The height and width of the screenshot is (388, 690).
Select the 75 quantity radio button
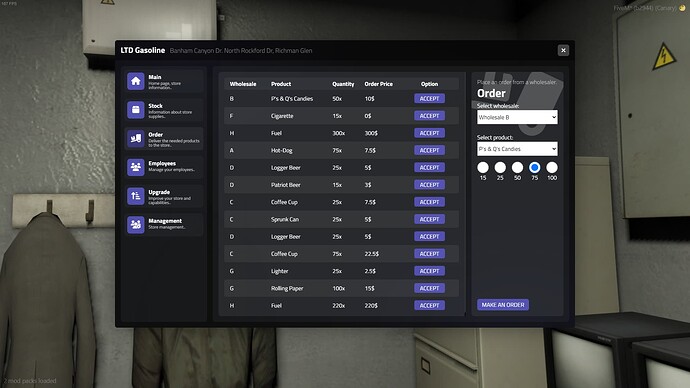click(534, 168)
